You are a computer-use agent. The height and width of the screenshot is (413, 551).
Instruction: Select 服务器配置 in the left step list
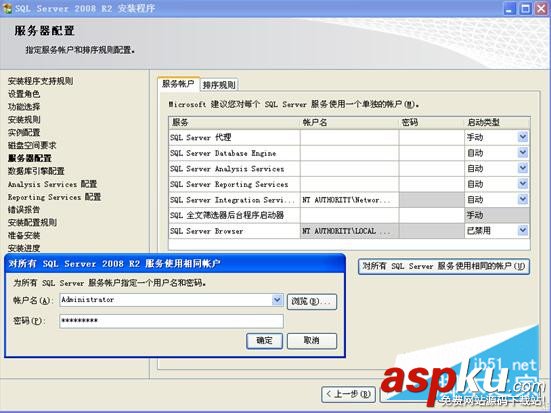pos(30,158)
